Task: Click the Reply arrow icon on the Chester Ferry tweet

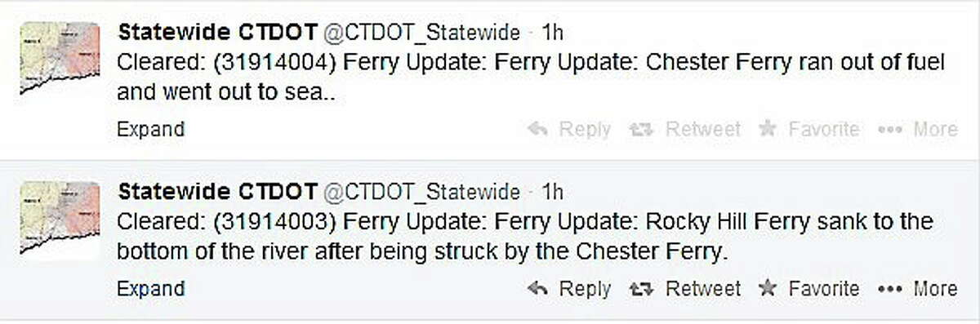Action: point(537,130)
